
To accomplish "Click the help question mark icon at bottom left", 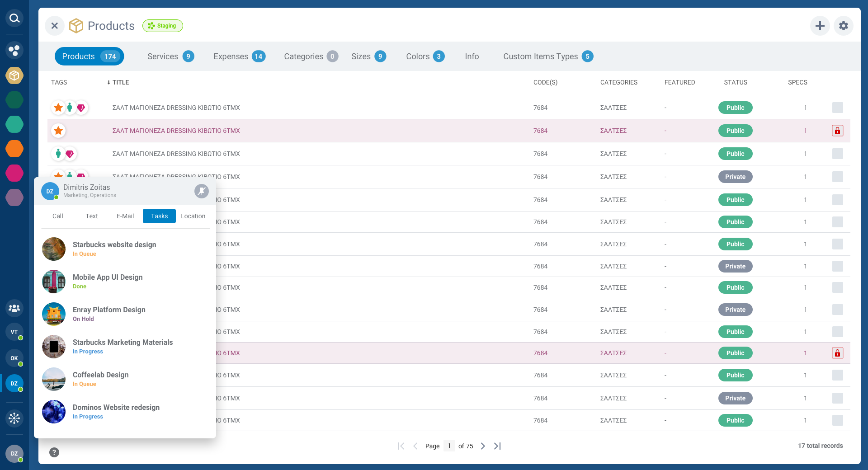I will coord(54,452).
